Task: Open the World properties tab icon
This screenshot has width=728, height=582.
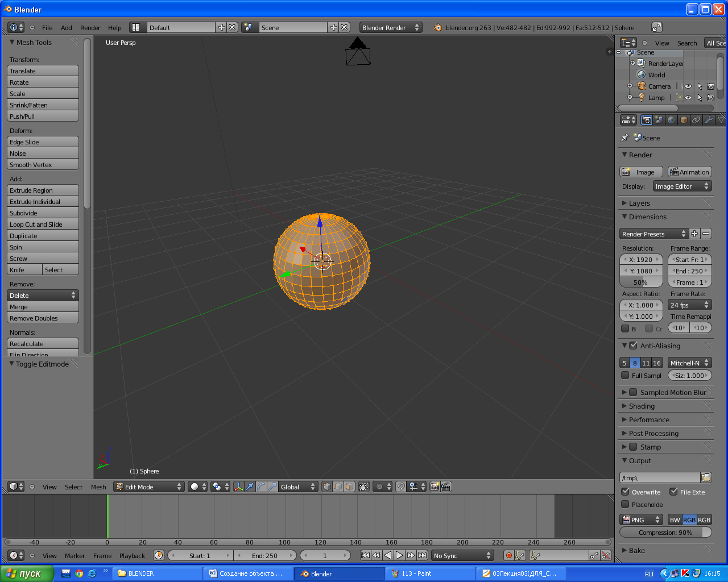Action: pos(671,120)
